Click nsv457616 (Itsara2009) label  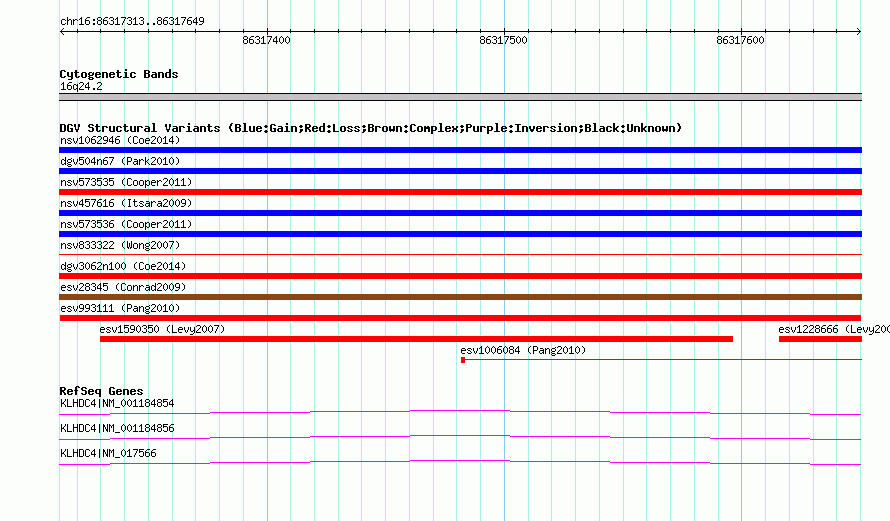click(126, 203)
